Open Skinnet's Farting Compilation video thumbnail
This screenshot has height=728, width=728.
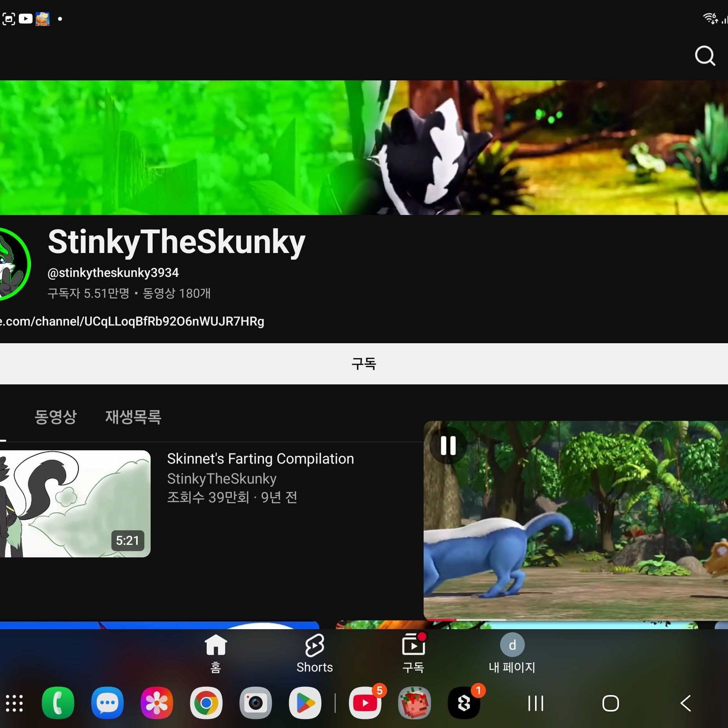[x=75, y=504]
